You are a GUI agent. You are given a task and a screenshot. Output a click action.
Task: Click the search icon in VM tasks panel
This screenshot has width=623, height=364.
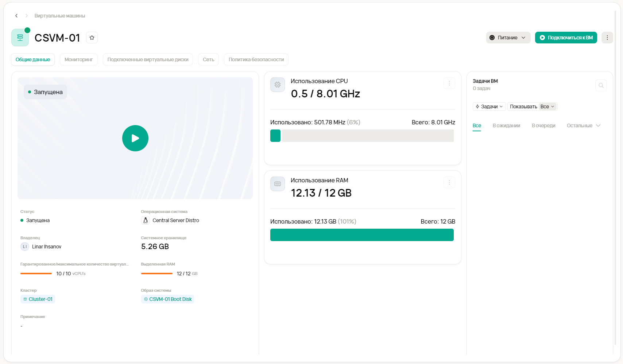point(601,86)
